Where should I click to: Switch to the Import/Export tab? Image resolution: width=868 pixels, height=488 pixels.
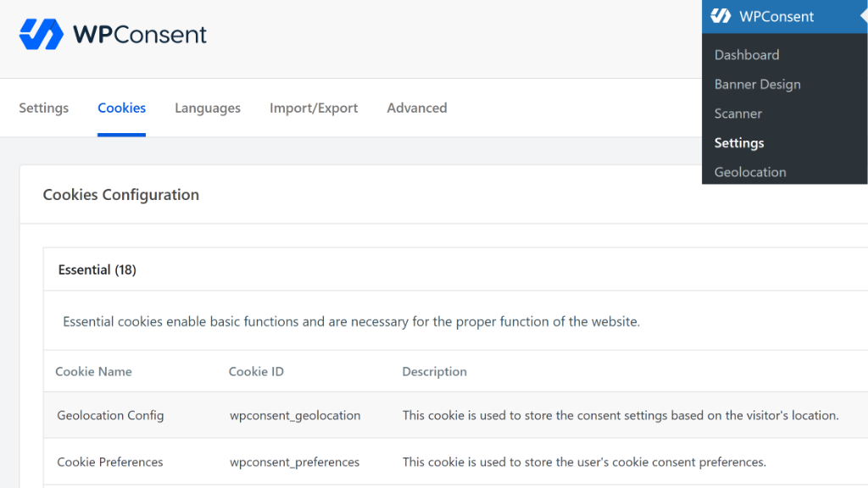coord(313,108)
